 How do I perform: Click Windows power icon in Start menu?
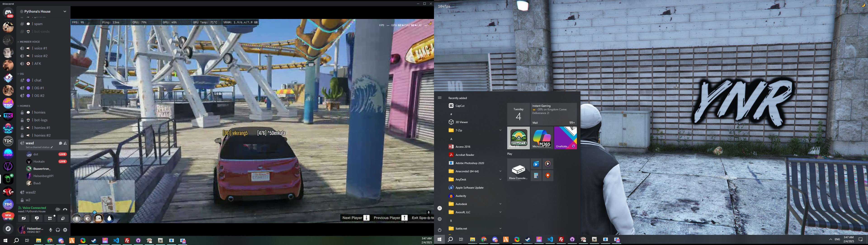point(440,230)
